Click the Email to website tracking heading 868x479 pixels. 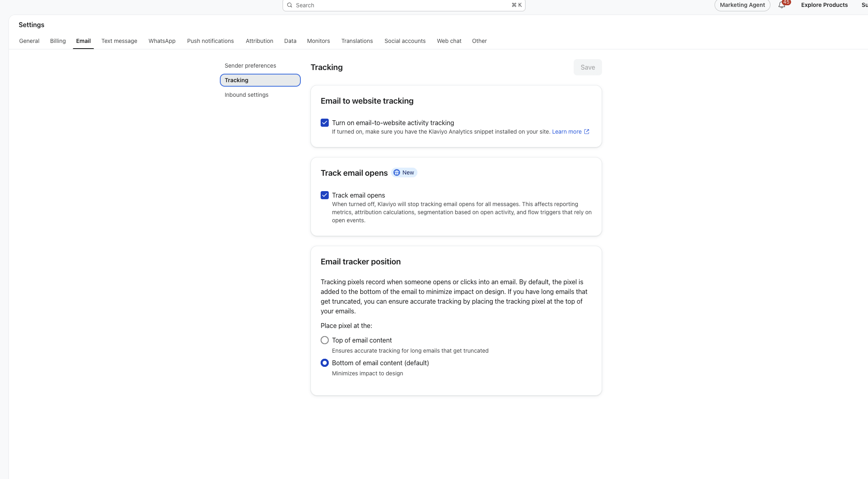[367, 101]
